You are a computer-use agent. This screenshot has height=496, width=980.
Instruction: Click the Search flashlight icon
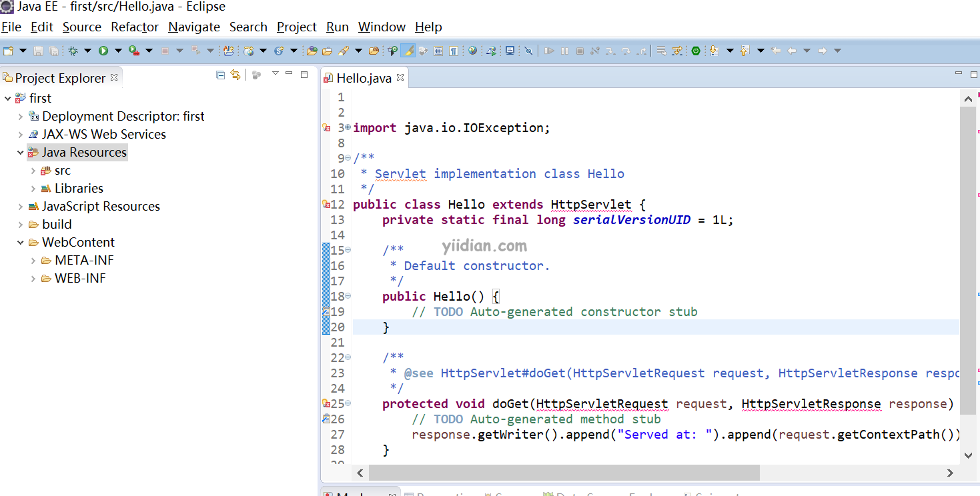tap(344, 51)
